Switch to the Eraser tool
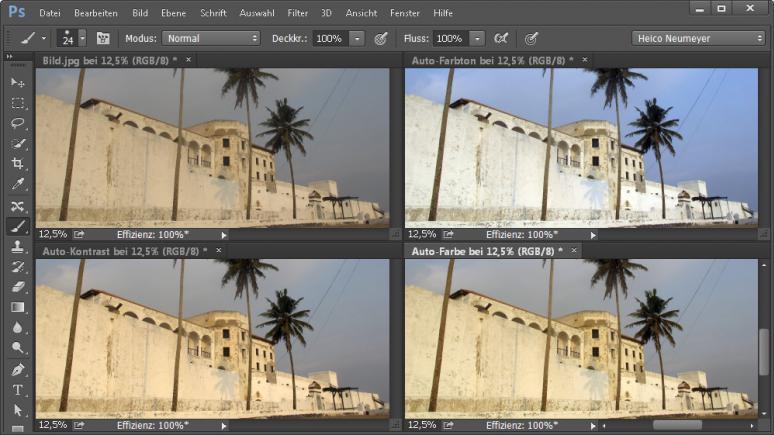Image resolution: width=774 pixels, height=435 pixels. 17,287
